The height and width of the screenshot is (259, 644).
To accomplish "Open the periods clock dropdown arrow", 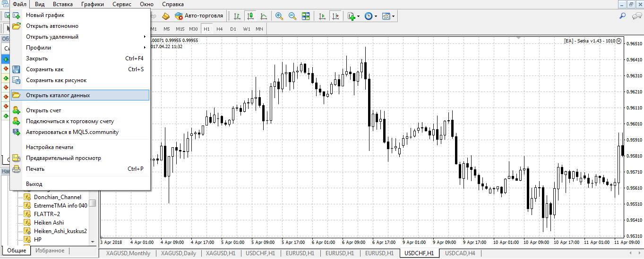I will pyautogui.click(x=376, y=16).
